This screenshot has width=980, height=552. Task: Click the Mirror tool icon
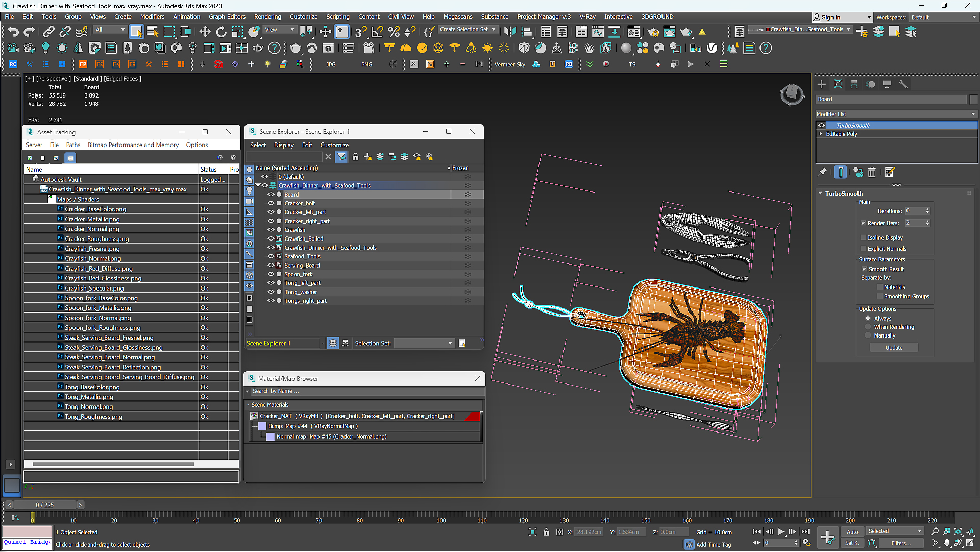[509, 32]
